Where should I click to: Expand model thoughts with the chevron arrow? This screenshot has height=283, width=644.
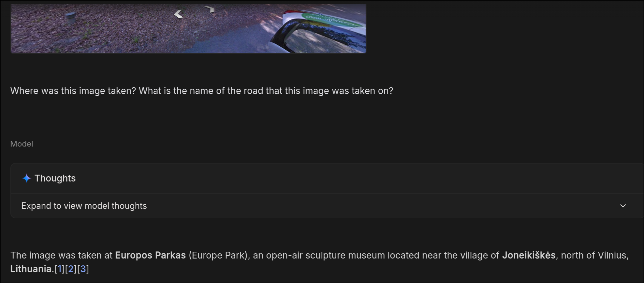[623, 206]
